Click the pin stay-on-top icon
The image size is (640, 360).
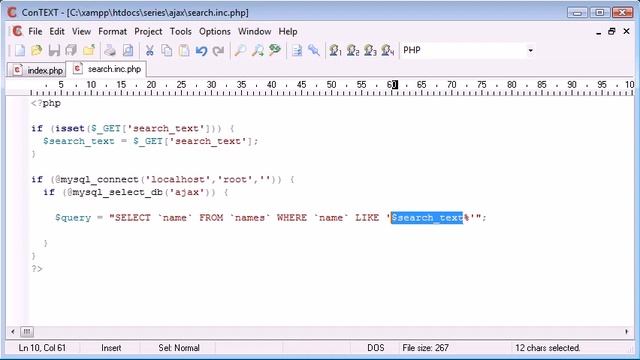pyautogui.click(x=313, y=51)
